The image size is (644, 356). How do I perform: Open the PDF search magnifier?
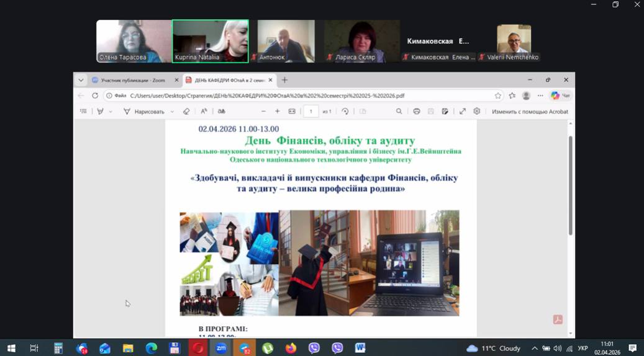pyautogui.click(x=399, y=112)
